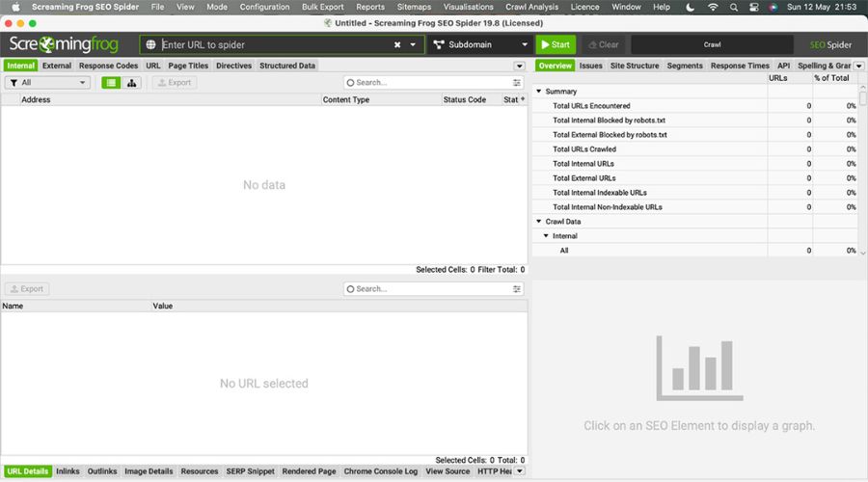
Task: Open search filter options in lower panel
Action: pos(517,289)
